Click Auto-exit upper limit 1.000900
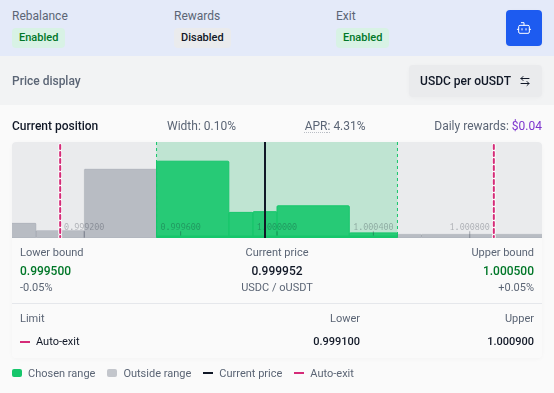Image resolution: width=554 pixels, height=393 pixels. pos(511,341)
